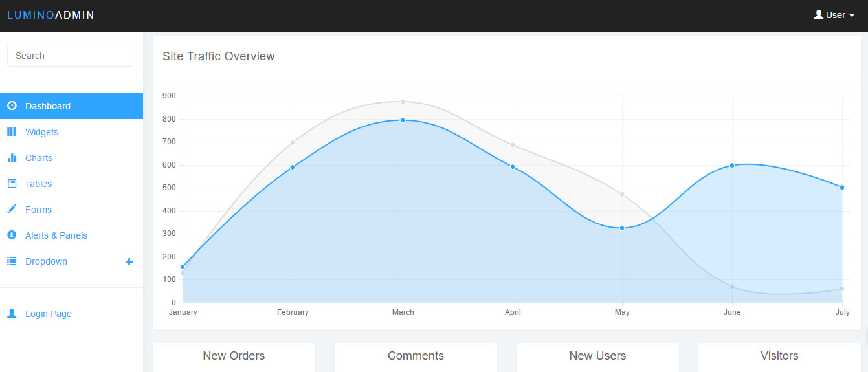Viewport: 868px width, 372px height.
Task: Click the Login Page person icon
Action: (12, 313)
